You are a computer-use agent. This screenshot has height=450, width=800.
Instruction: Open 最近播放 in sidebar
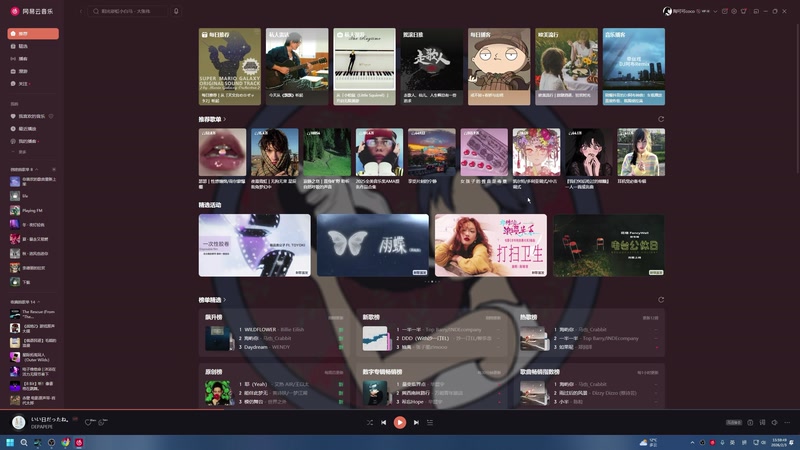[33, 129]
